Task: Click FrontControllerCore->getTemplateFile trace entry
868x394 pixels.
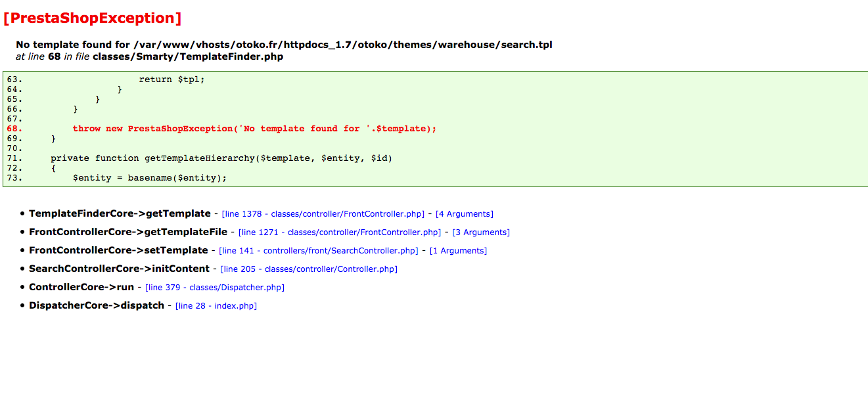Action: 128,232
